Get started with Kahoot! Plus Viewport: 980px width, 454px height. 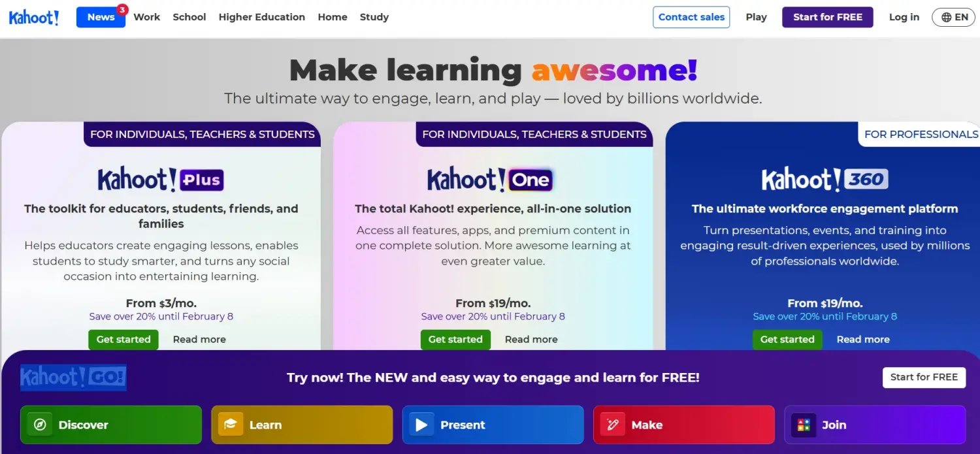click(x=123, y=340)
